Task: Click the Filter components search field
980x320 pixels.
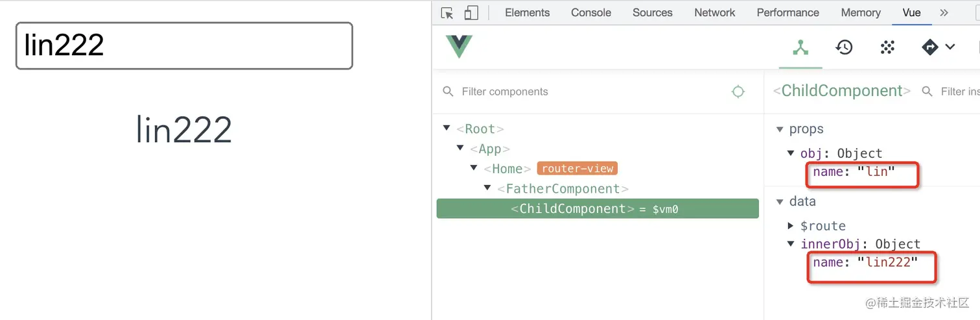Action: tap(583, 92)
